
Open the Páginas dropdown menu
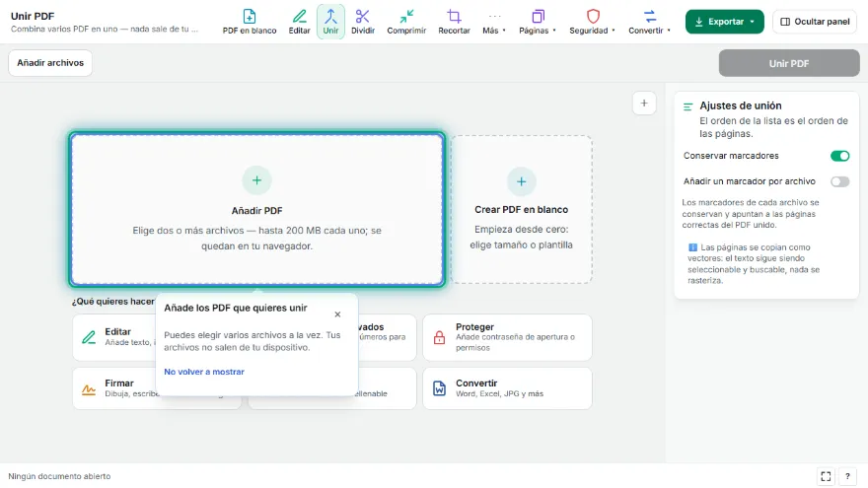coord(537,22)
